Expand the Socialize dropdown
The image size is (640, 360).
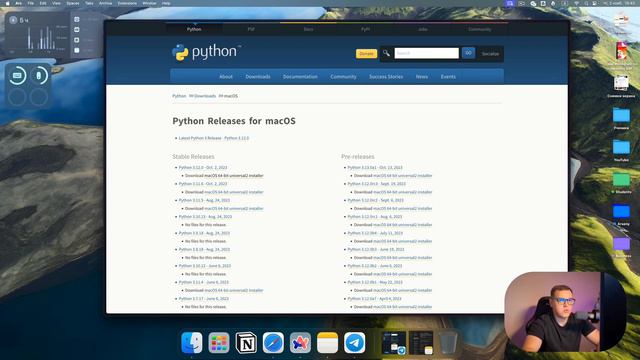point(490,54)
